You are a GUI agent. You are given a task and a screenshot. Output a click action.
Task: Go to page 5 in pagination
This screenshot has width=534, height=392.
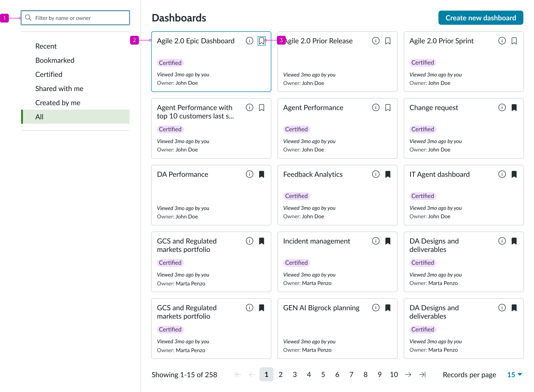tap(323, 375)
